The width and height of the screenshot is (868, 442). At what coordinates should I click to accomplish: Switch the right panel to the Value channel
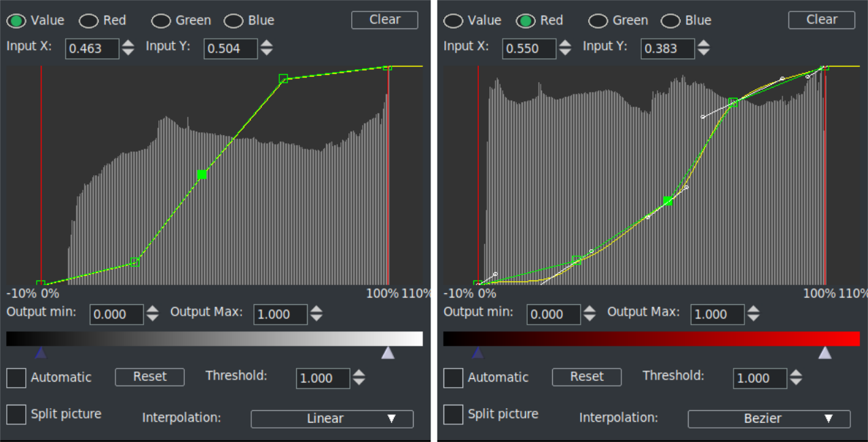coord(453,20)
